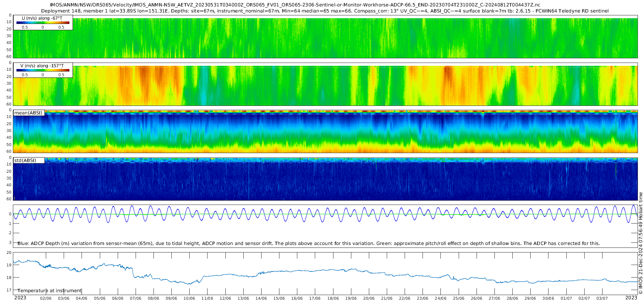Click the 03/07 date tick label
Viewport: 644px width, 304px height.
click(602, 298)
